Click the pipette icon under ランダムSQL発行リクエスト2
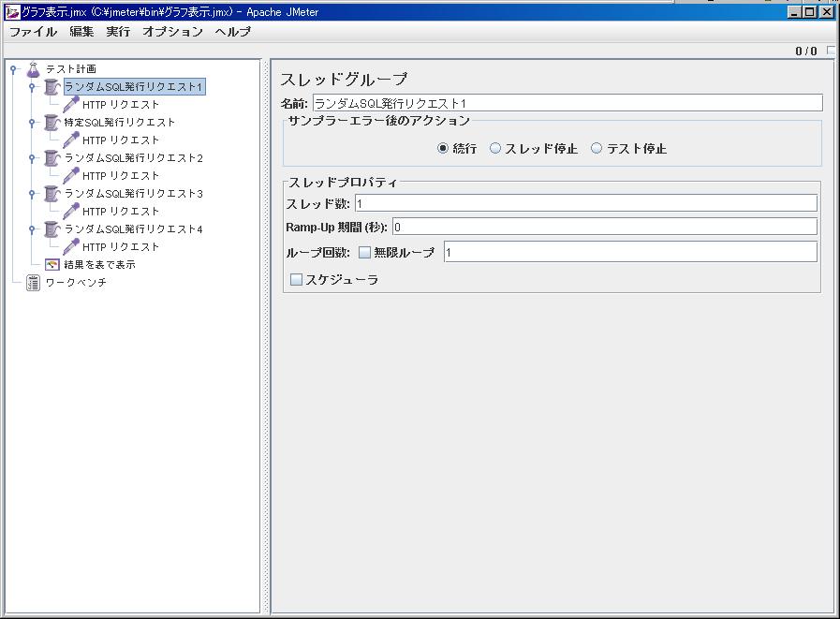This screenshot has height=619, width=840. (71, 176)
